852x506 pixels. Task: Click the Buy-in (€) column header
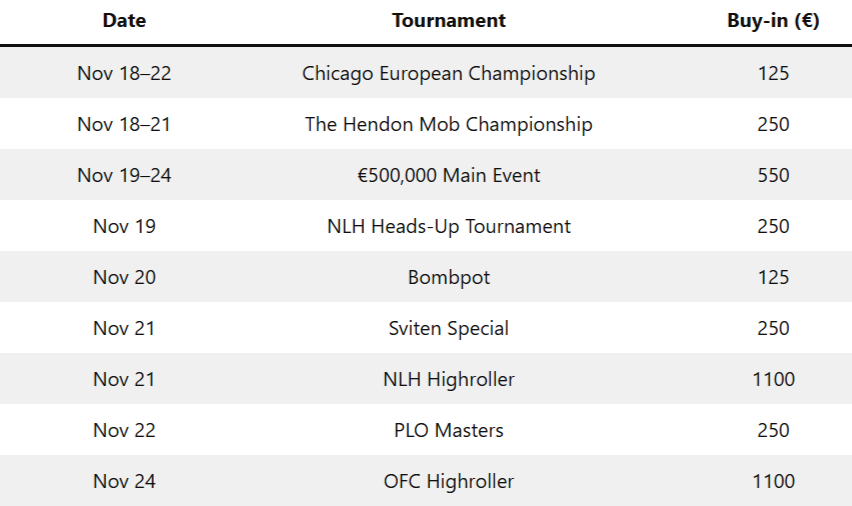click(773, 20)
